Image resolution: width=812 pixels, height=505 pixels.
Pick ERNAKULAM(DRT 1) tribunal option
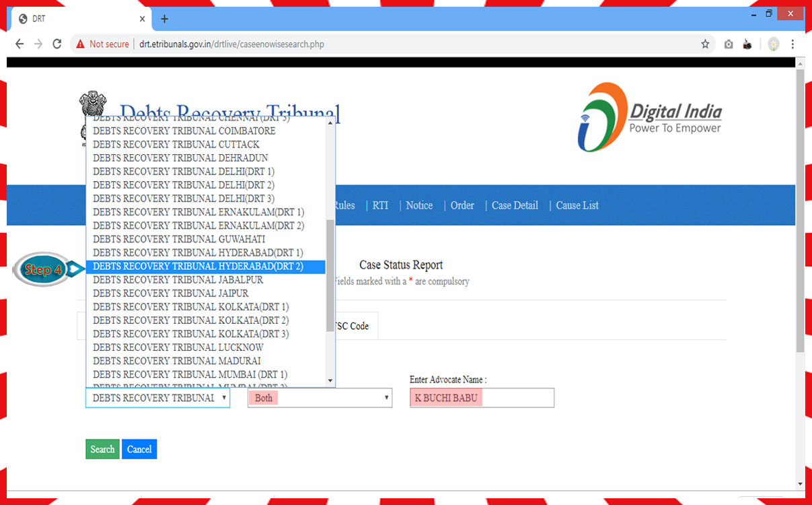pos(206,212)
